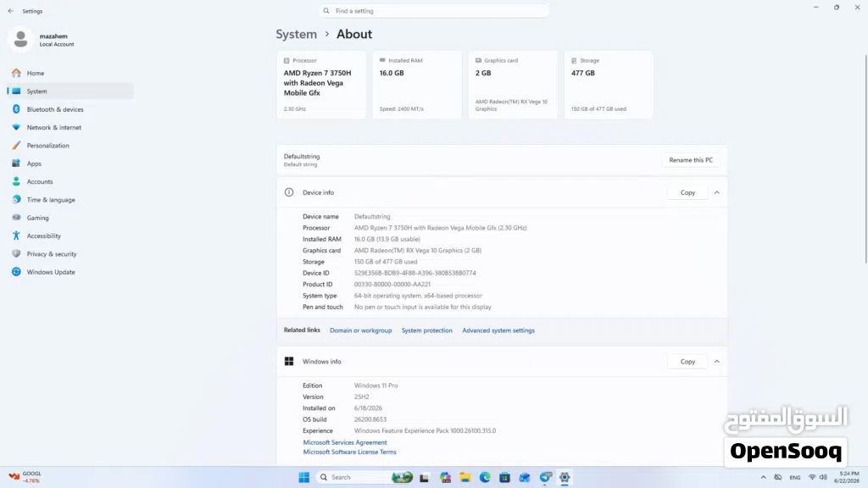The width and height of the screenshot is (868, 488).
Task: Open Apps settings
Action: click(70, 164)
